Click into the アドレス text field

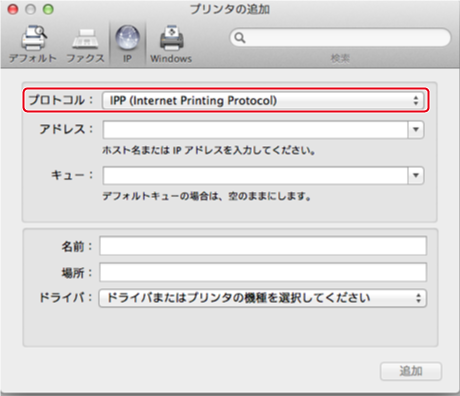tap(255, 130)
